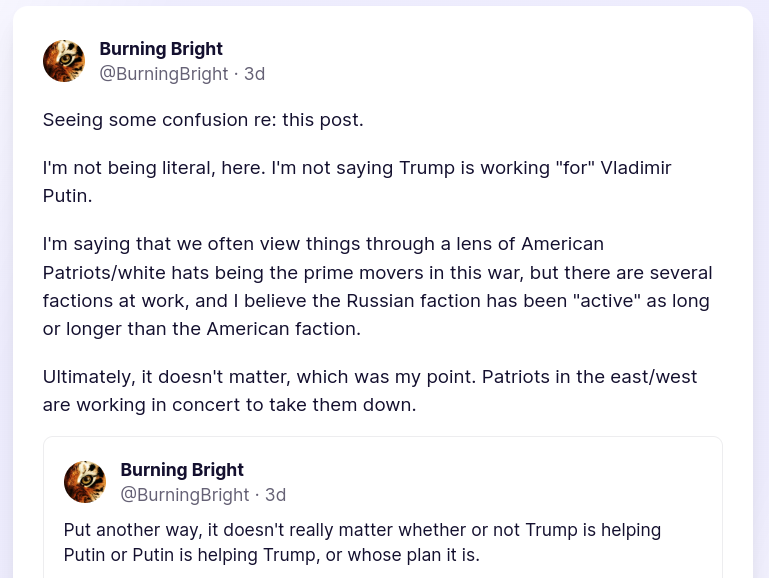Click the @BurningBright handle in the quoted post
The image size is (769, 578).
pos(185,495)
